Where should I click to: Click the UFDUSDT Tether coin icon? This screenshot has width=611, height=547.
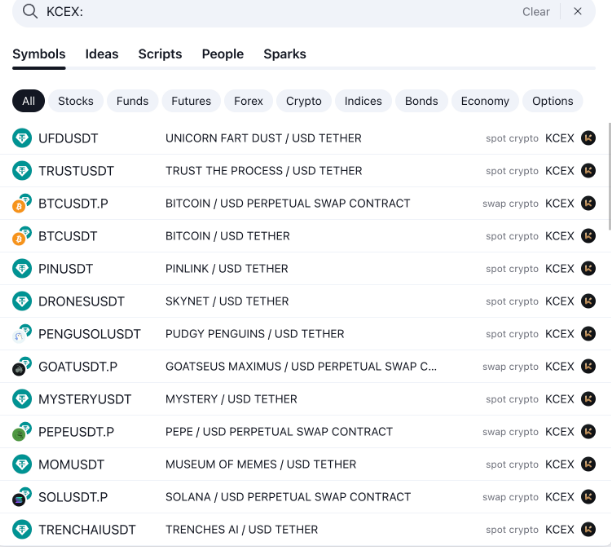pos(22,138)
